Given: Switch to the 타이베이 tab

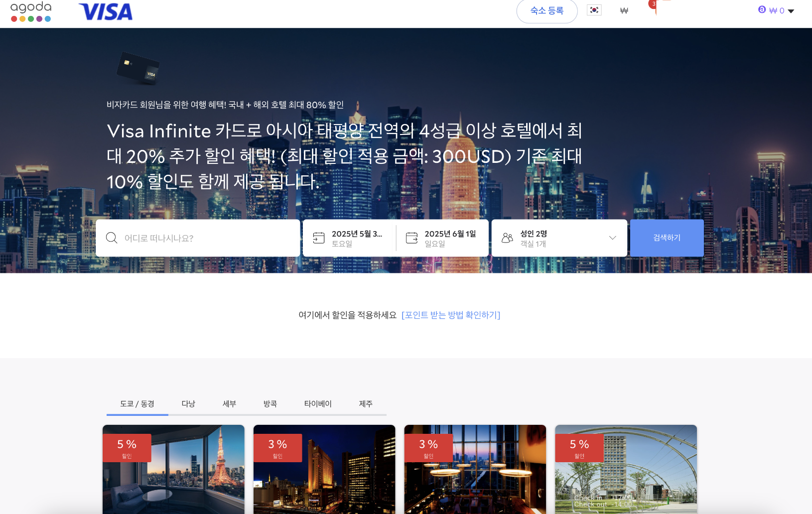Looking at the screenshot, I should tap(318, 403).
